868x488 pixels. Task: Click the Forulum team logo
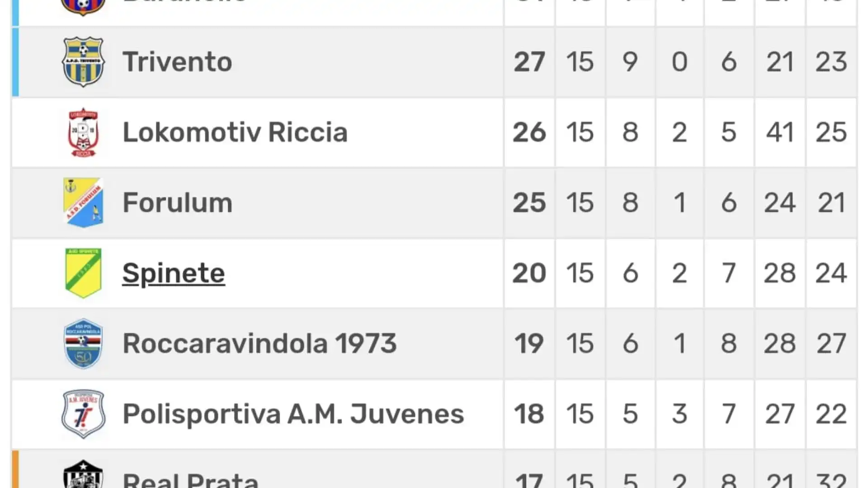point(83,202)
